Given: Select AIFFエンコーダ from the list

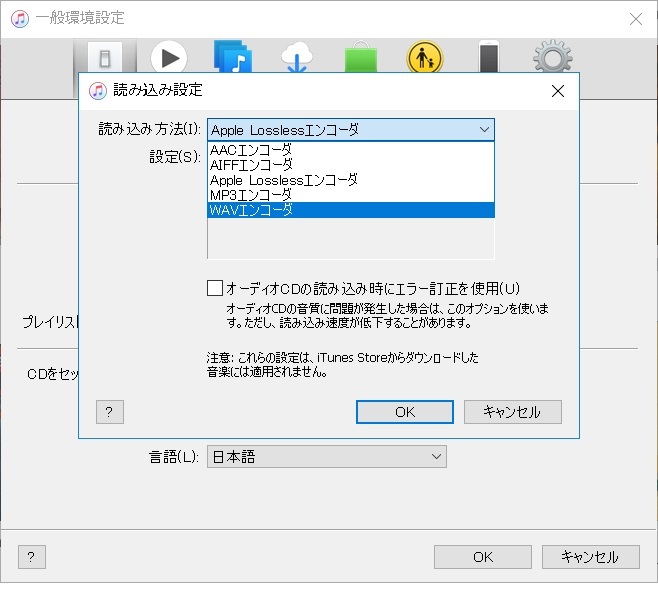Looking at the screenshot, I should point(351,165).
